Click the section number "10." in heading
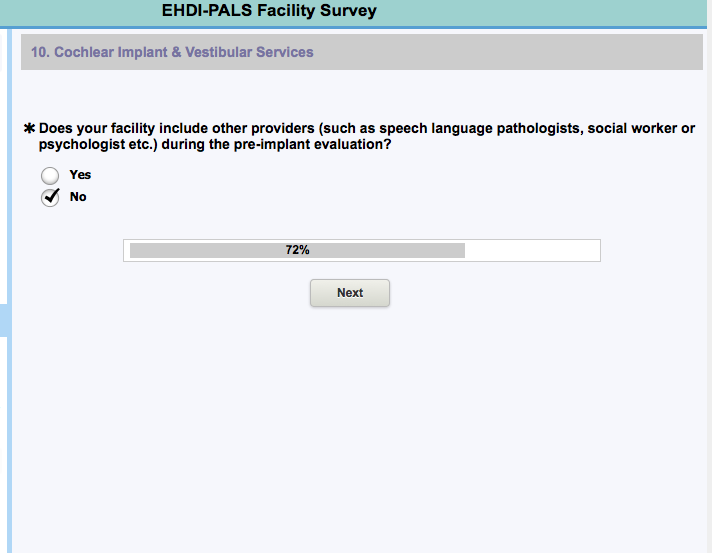 tap(41, 52)
